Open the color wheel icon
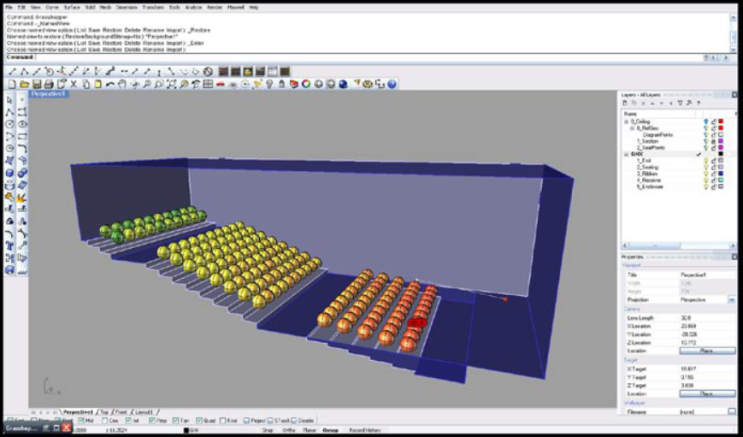 coord(306,84)
